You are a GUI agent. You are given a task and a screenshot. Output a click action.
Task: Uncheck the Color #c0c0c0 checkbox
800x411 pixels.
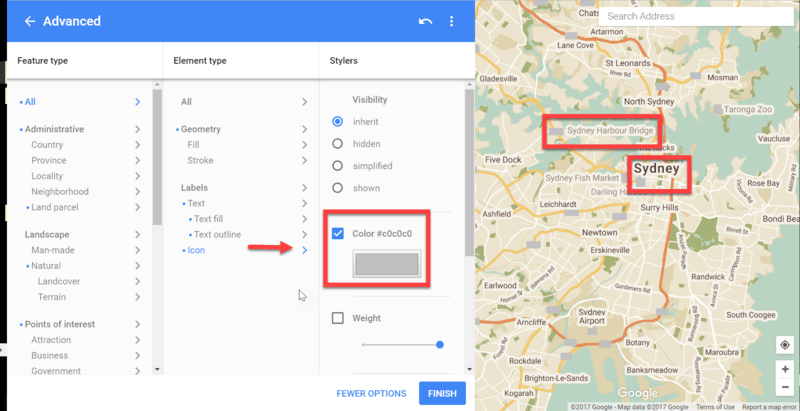(x=337, y=234)
